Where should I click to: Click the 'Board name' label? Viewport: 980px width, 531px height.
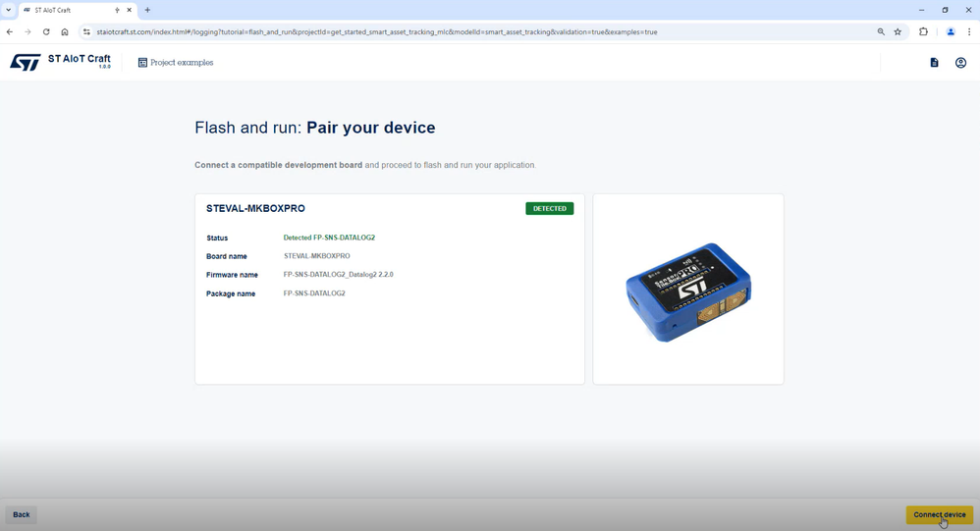coord(226,256)
